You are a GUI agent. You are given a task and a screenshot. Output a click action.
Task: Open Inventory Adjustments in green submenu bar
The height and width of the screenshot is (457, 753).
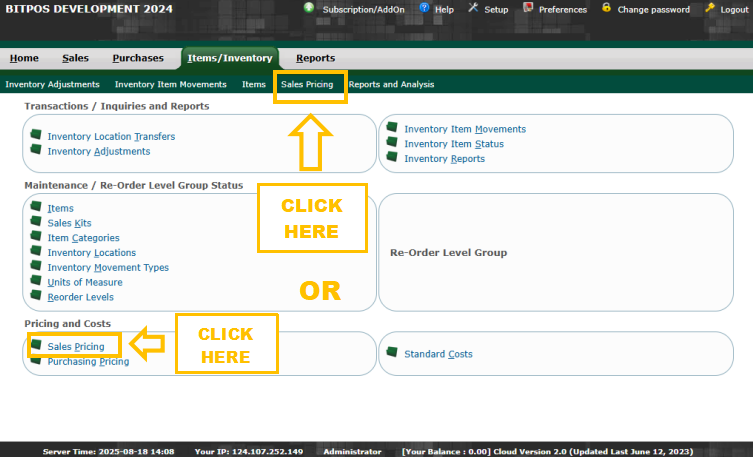pyautogui.click(x=52, y=84)
